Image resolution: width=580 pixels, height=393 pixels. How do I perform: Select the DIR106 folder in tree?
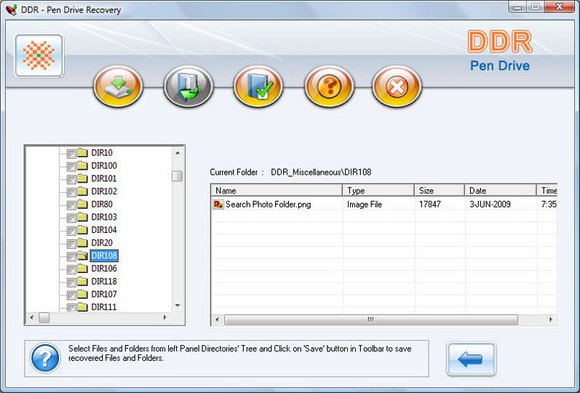(x=104, y=268)
